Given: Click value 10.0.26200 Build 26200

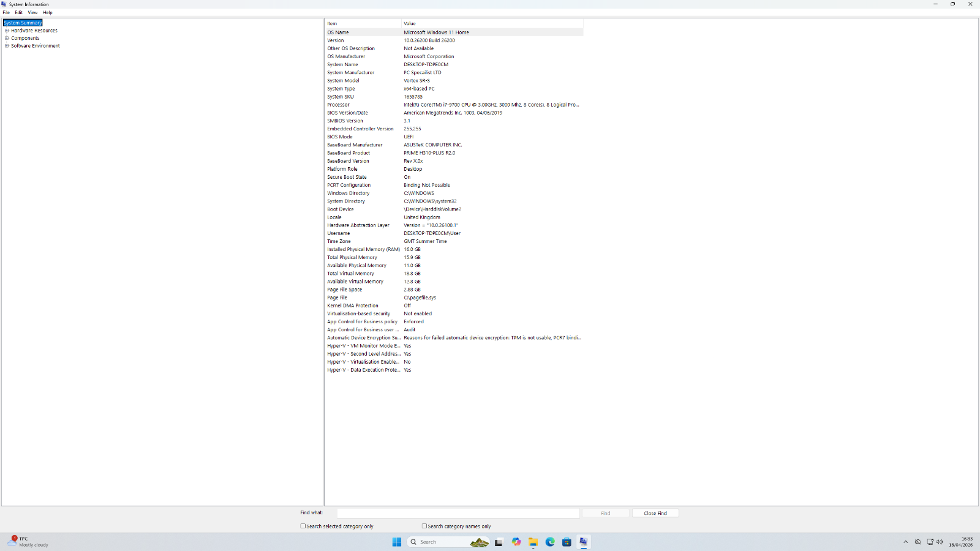Looking at the screenshot, I should [x=429, y=40].
